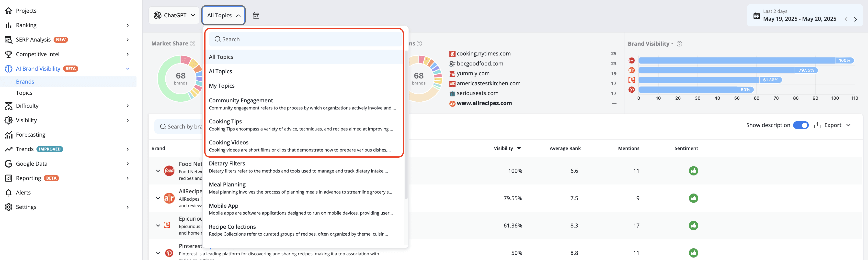The width and height of the screenshot is (868, 260).
Task: Click the SERP Analysis icon
Action: (8, 40)
